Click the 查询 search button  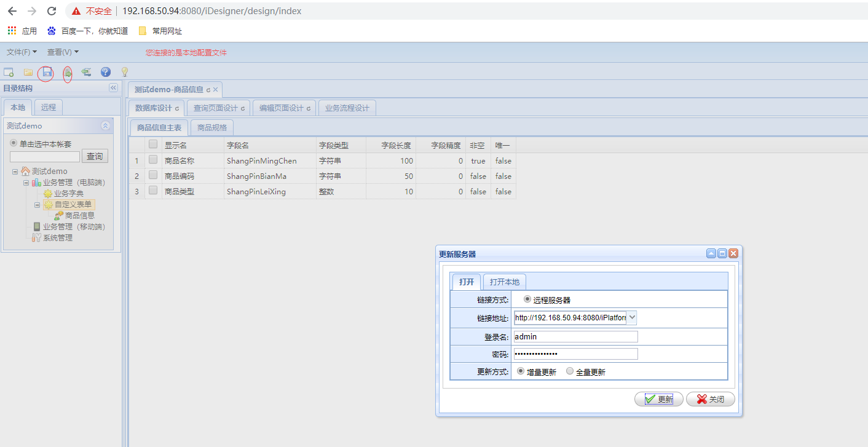[95, 156]
